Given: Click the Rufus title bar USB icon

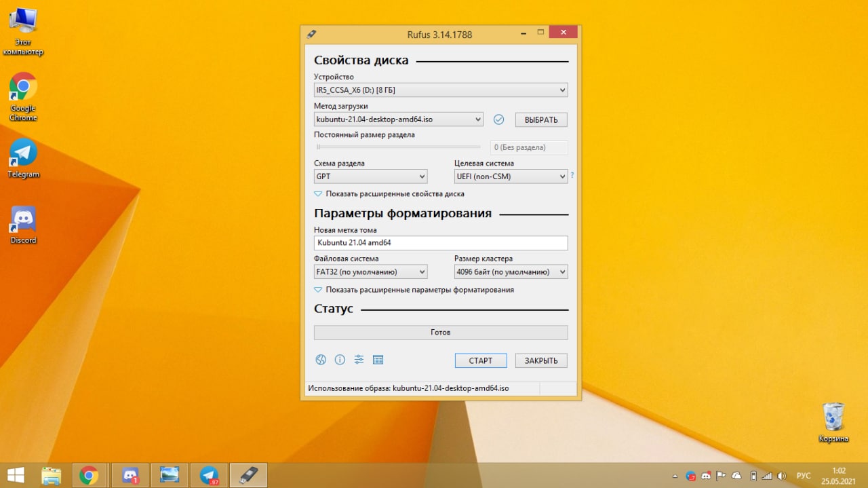Looking at the screenshot, I should [x=311, y=34].
